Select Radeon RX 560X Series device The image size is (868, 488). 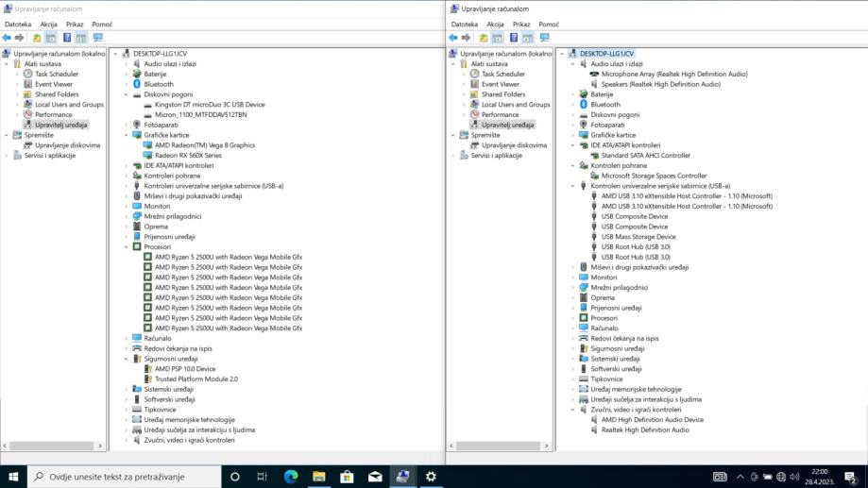tap(188, 156)
